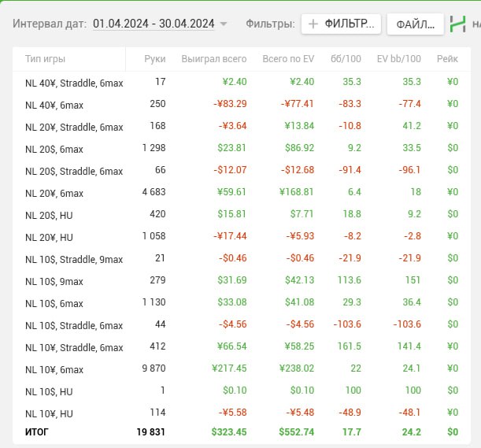Sort by бб/100 column header
The height and width of the screenshot is (448, 481).
346,58
